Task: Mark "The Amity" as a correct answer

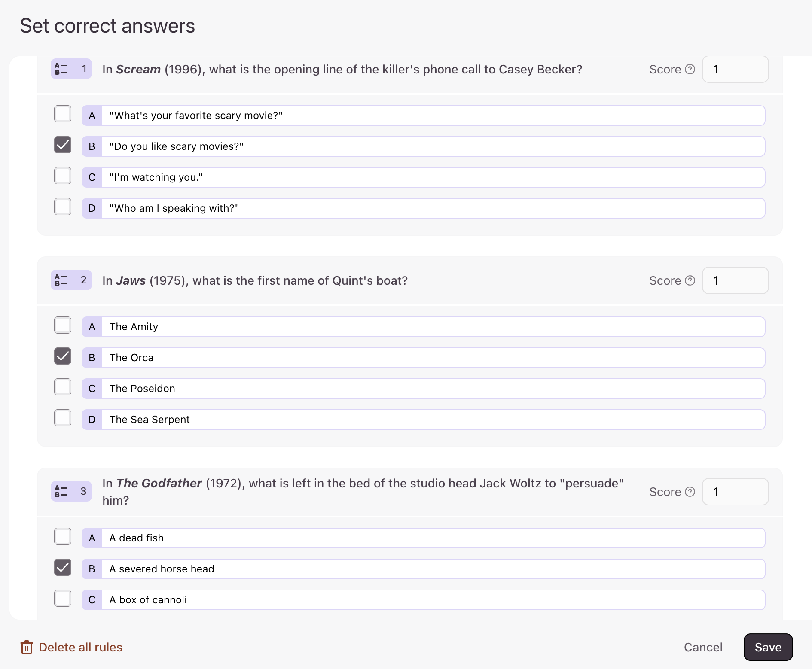Action: [x=62, y=325]
